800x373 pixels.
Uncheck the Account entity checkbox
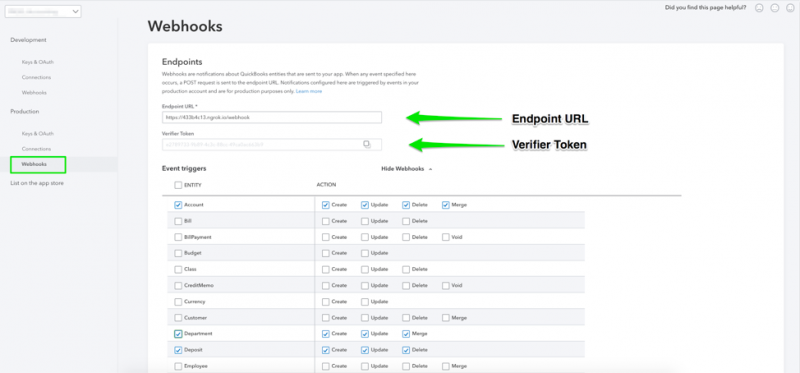tap(178, 205)
